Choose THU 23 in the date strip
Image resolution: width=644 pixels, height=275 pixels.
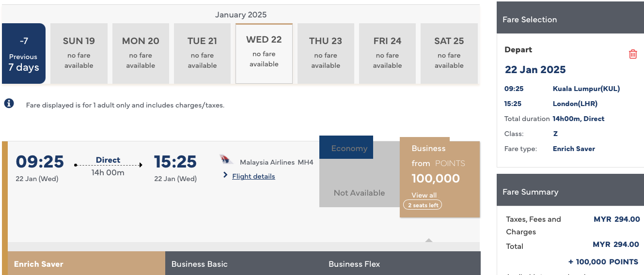326,53
